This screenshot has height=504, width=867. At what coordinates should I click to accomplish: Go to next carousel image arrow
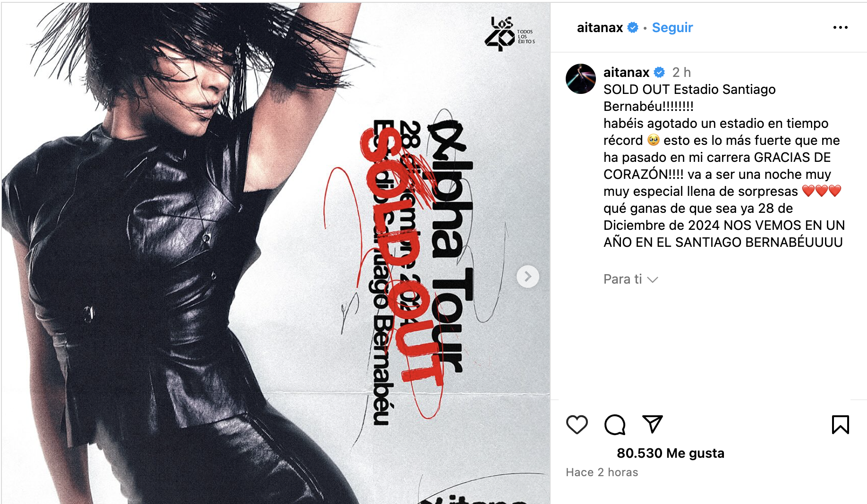527,277
